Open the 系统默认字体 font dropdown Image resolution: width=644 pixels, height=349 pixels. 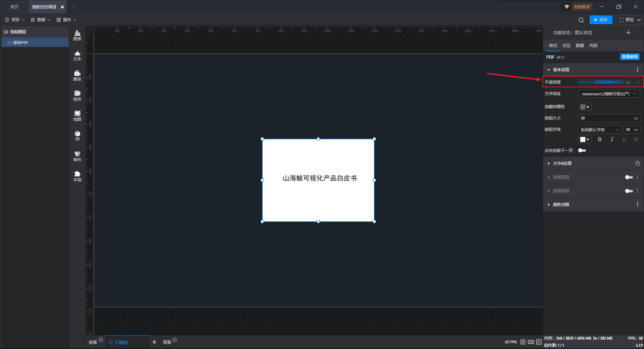600,130
